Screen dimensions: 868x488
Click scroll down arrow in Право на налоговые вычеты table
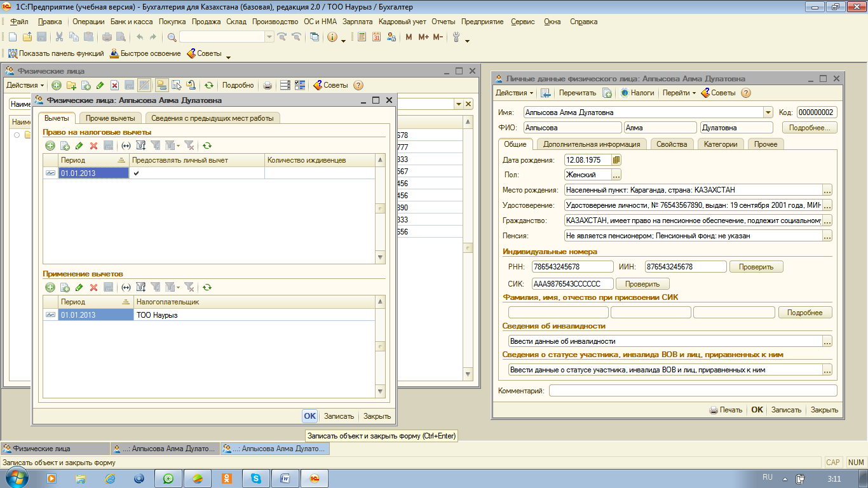pyautogui.click(x=381, y=257)
